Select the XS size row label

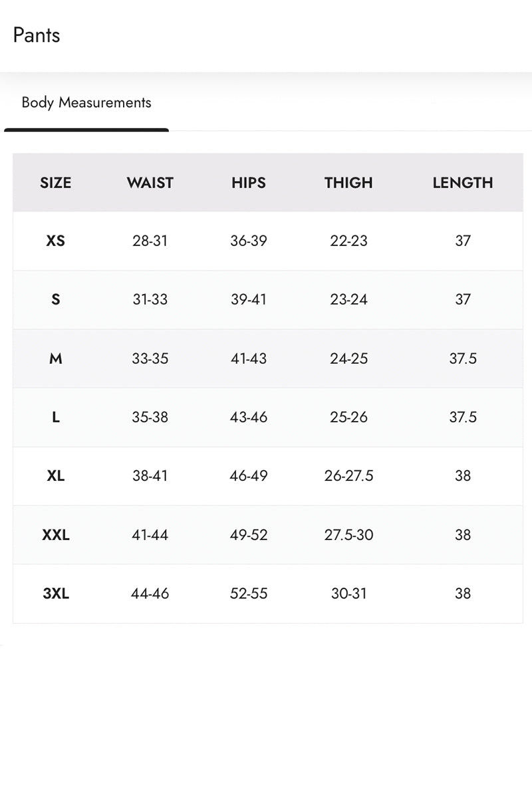click(55, 241)
